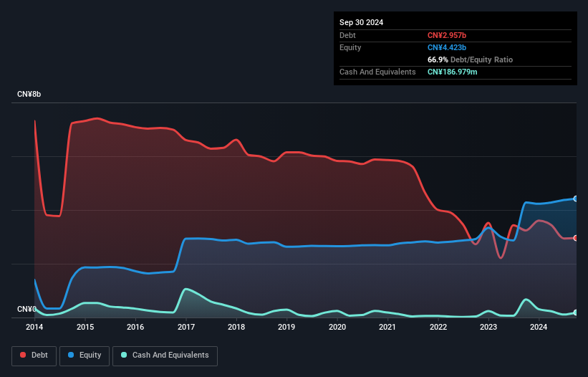
Task: Click the Equity value CN¥4.423b in tooltip
Action: coord(447,47)
